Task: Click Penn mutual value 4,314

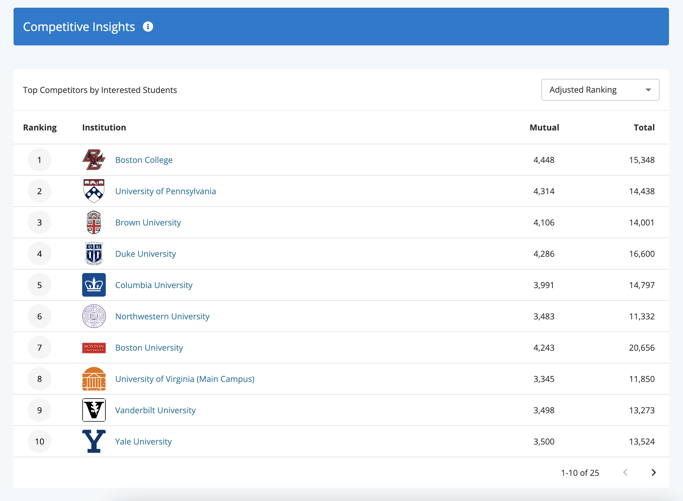Action: 544,191
